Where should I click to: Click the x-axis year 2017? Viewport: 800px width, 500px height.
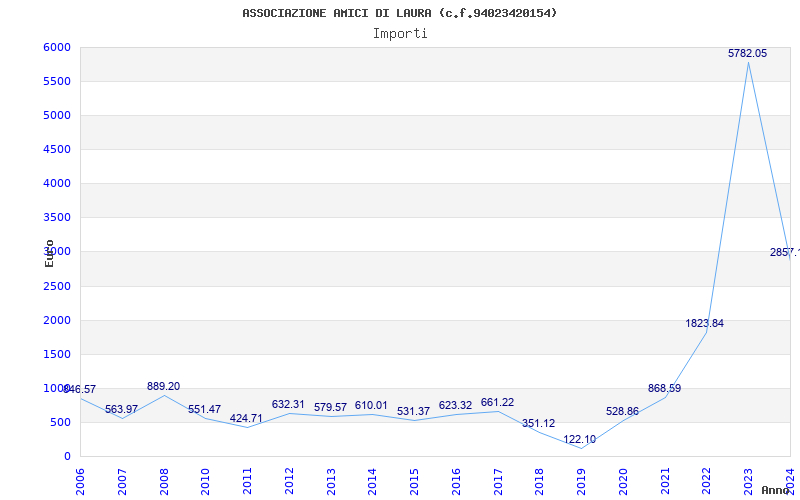click(x=498, y=482)
